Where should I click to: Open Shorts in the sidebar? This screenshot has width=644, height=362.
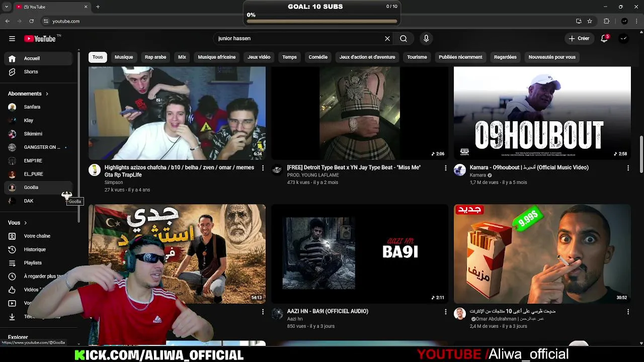click(x=38, y=72)
